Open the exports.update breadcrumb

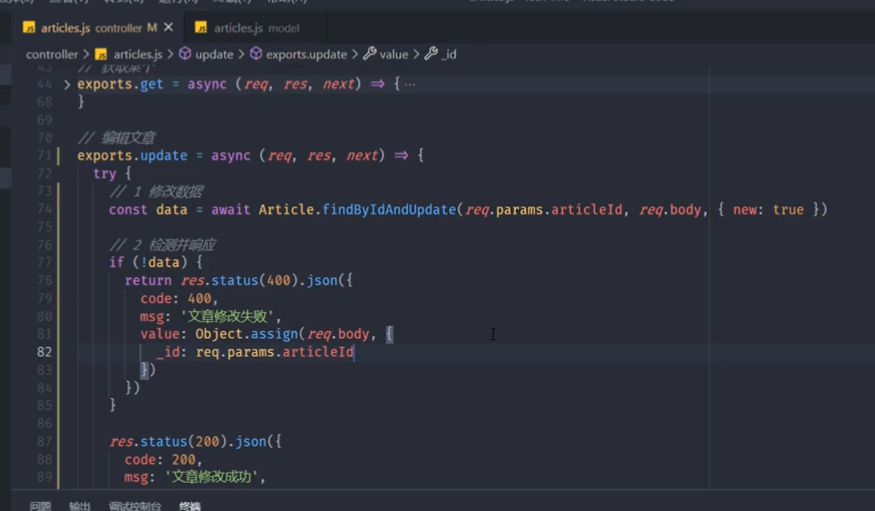pos(306,54)
